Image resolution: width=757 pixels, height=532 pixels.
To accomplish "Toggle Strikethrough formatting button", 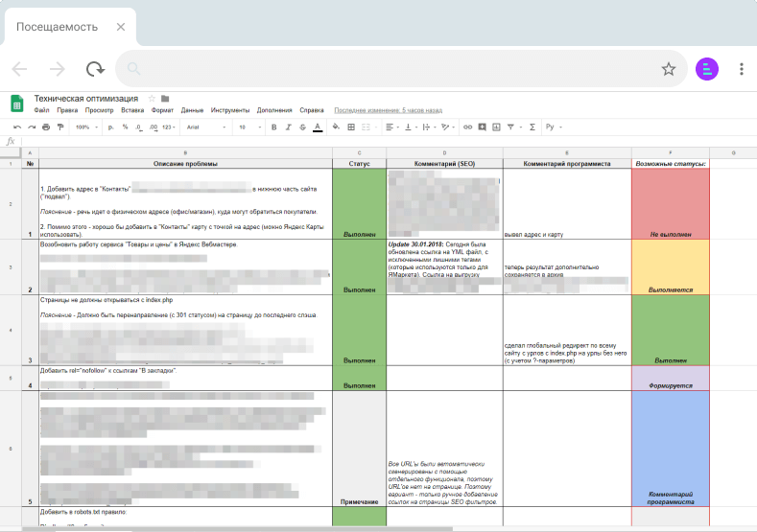I will 302,127.
